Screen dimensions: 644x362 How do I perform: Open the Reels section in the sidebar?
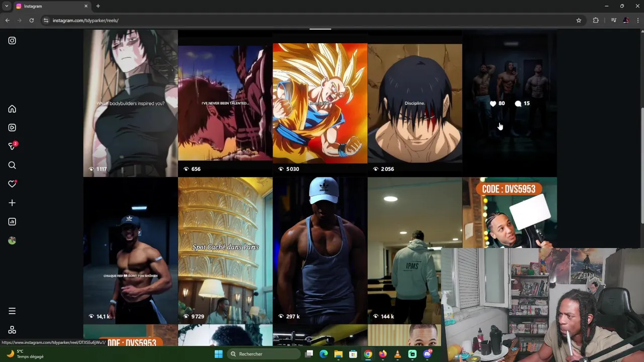coord(12,128)
